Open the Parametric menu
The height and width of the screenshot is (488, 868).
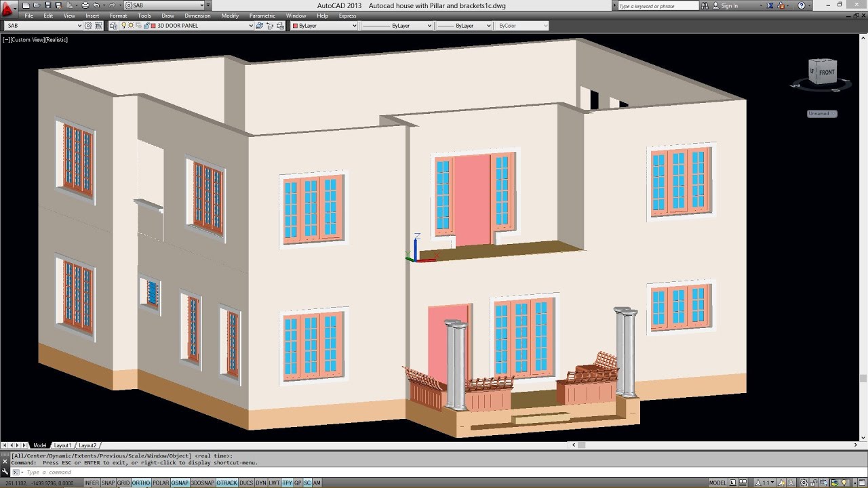[x=262, y=16]
